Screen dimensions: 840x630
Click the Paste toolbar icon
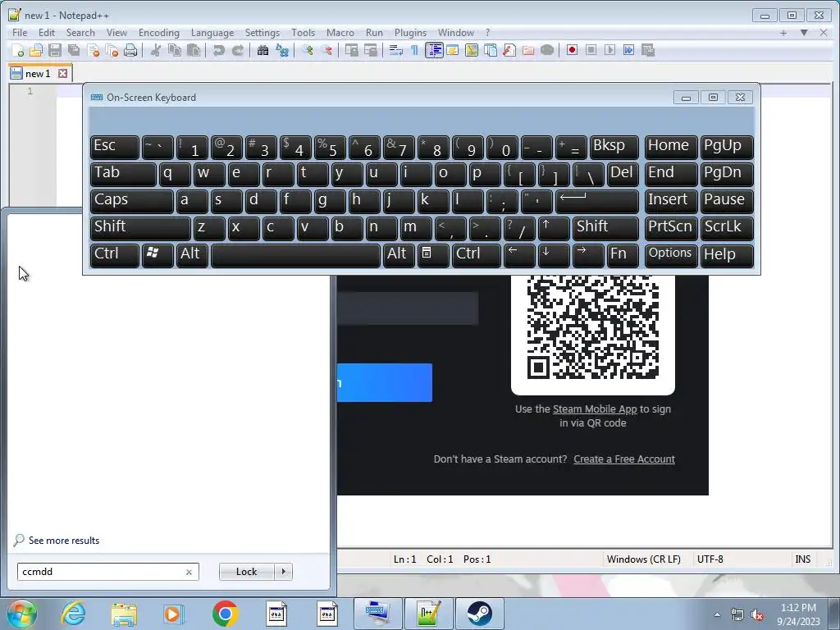pos(194,50)
